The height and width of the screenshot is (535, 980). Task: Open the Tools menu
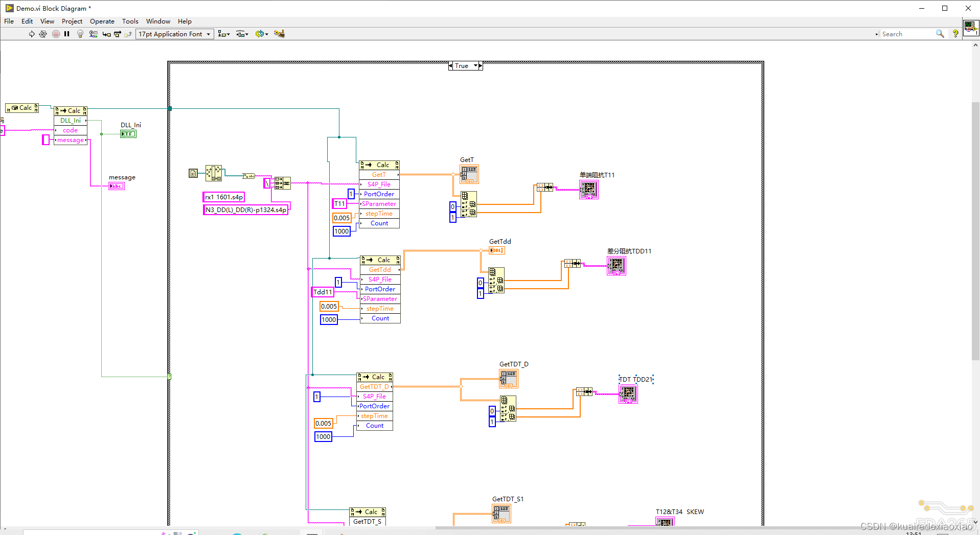point(130,21)
